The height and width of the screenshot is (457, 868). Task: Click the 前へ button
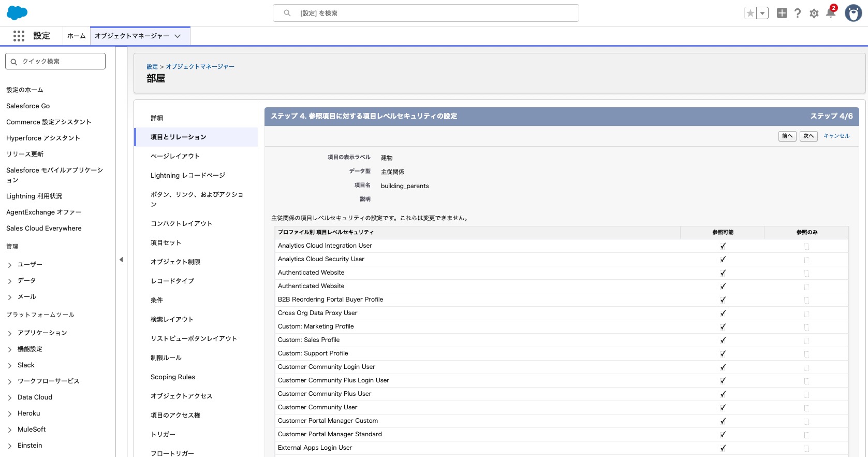787,136
